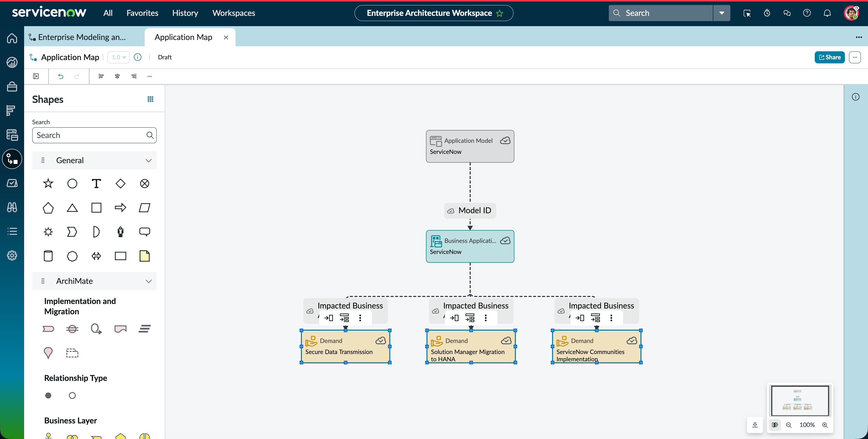Switch to Enterprise Modeling tab
This screenshot has height=439, width=868.
point(82,37)
